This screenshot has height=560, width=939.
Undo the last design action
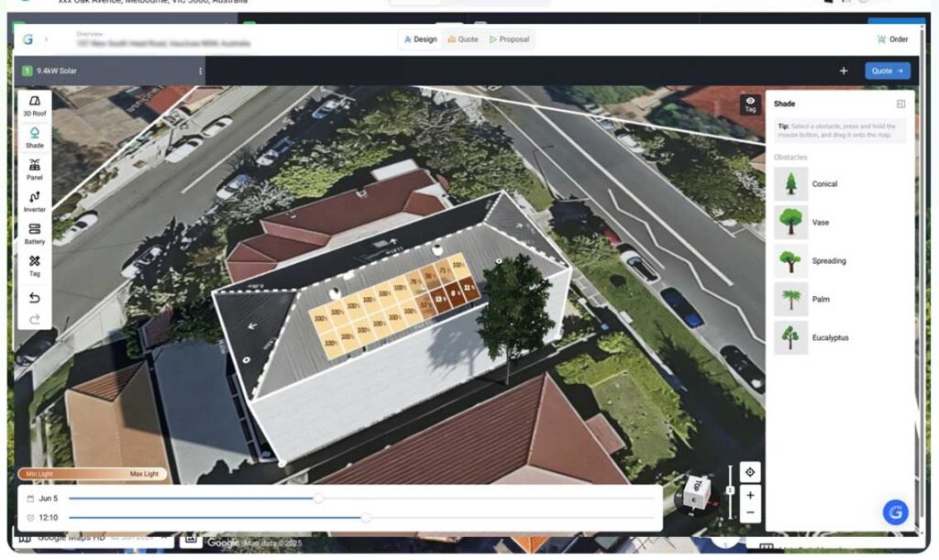tap(35, 298)
